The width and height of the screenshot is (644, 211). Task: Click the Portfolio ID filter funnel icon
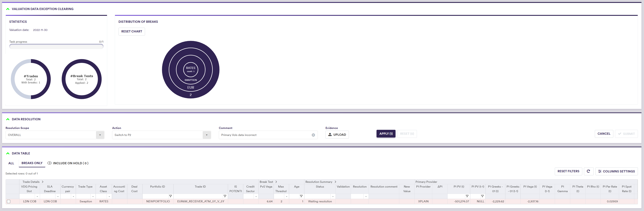pos(170,196)
